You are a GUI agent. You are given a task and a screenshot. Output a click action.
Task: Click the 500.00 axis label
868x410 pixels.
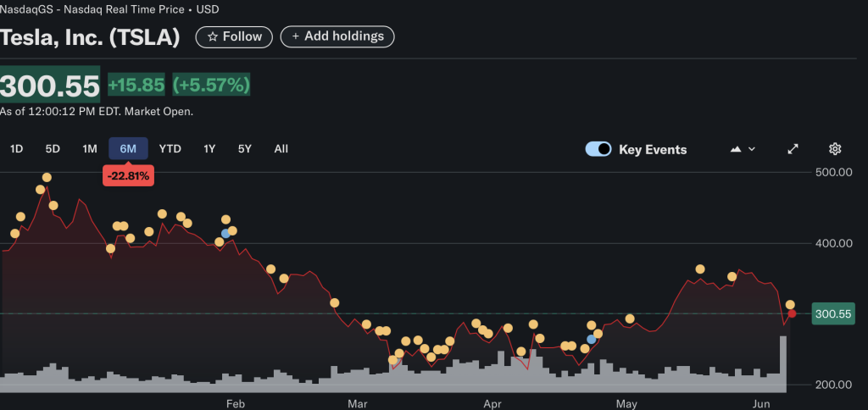(x=834, y=172)
